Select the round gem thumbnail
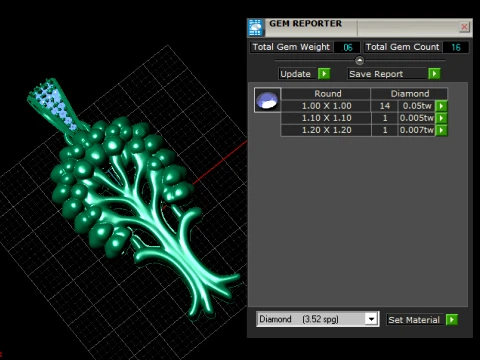The image size is (480, 360). pos(267,100)
